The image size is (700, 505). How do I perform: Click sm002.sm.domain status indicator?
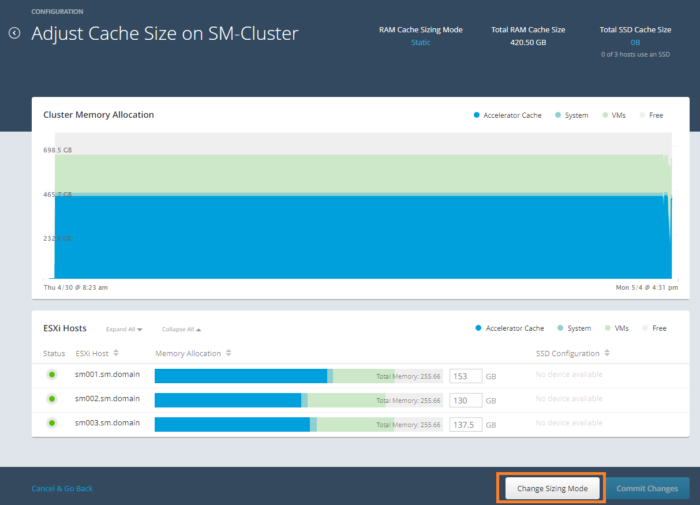(52, 399)
